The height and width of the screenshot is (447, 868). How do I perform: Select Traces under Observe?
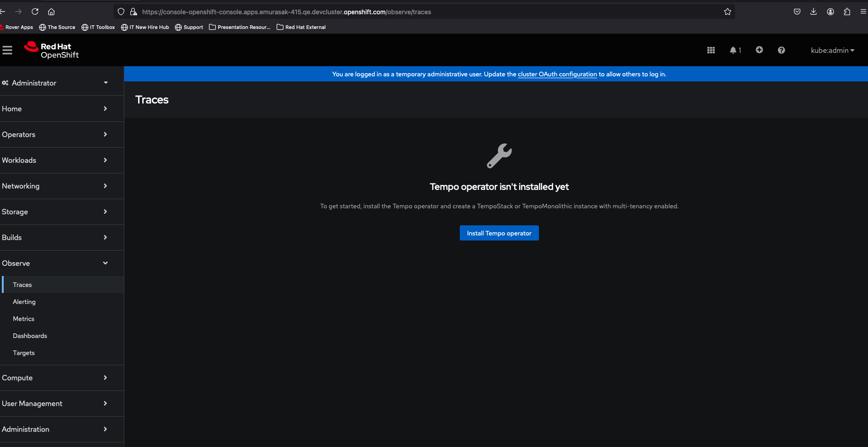[63, 285]
